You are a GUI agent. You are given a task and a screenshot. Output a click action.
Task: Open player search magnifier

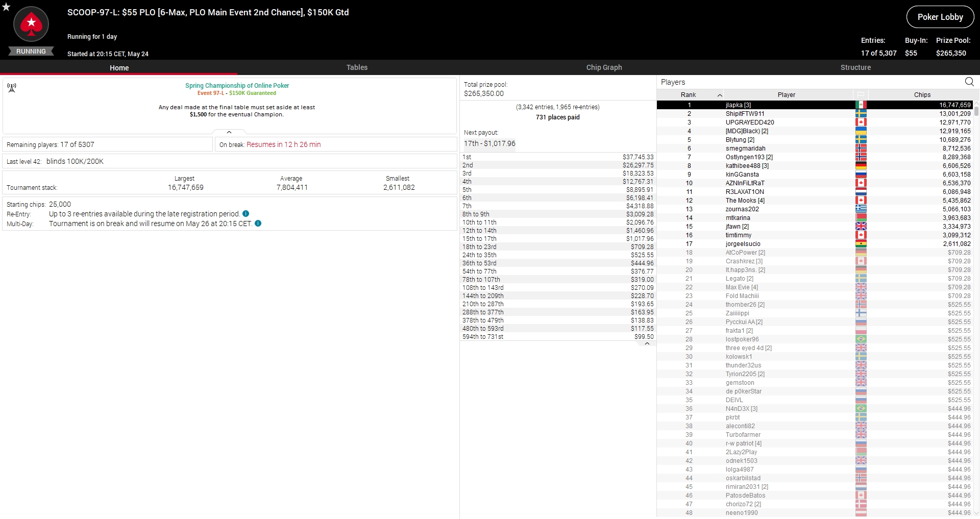pyautogui.click(x=969, y=82)
